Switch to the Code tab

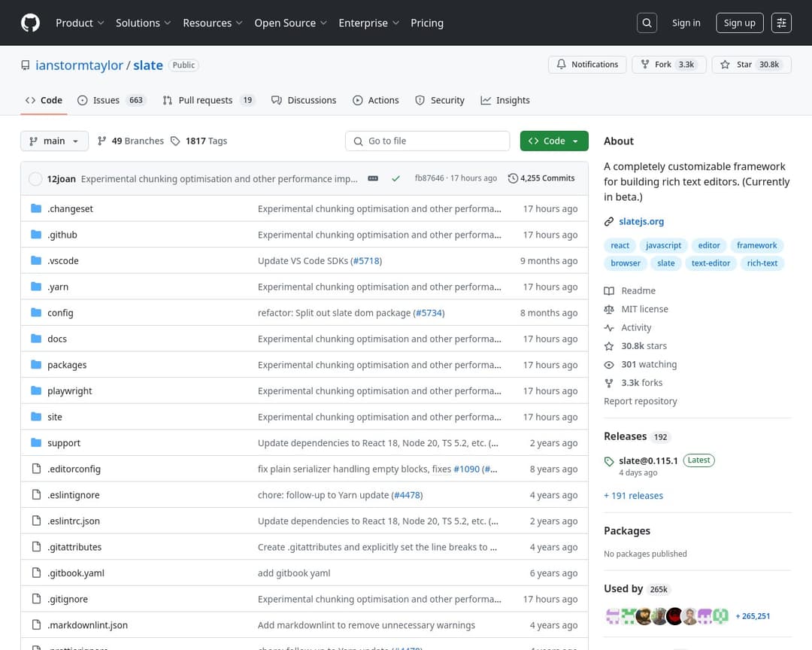(x=44, y=100)
